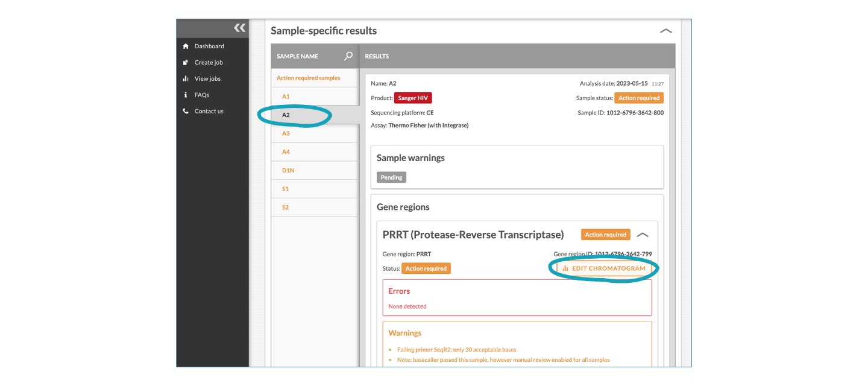
Task: Click the View jobs chart icon
Action: [186, 79]
